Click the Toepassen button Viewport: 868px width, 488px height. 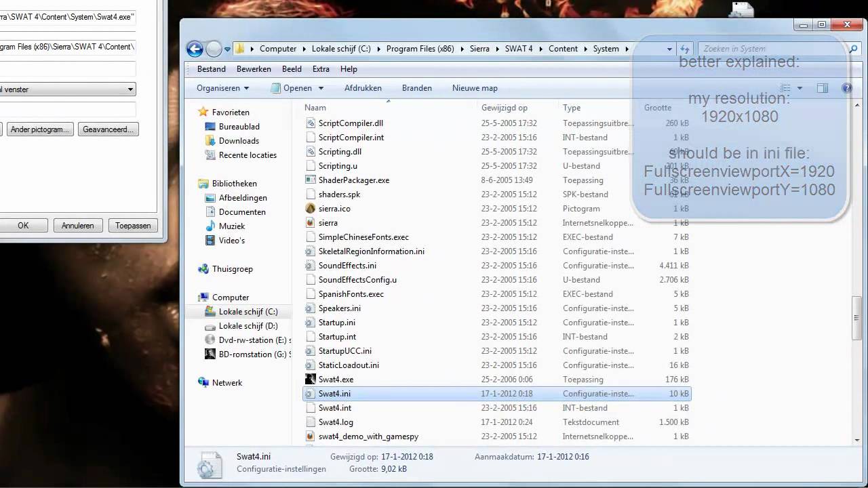tap(132, 225)
